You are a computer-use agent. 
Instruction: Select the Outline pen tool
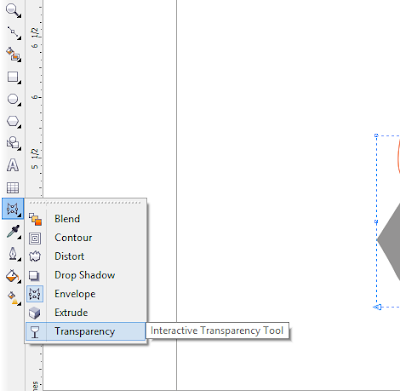pyautogui.click(x=13, y=254)
